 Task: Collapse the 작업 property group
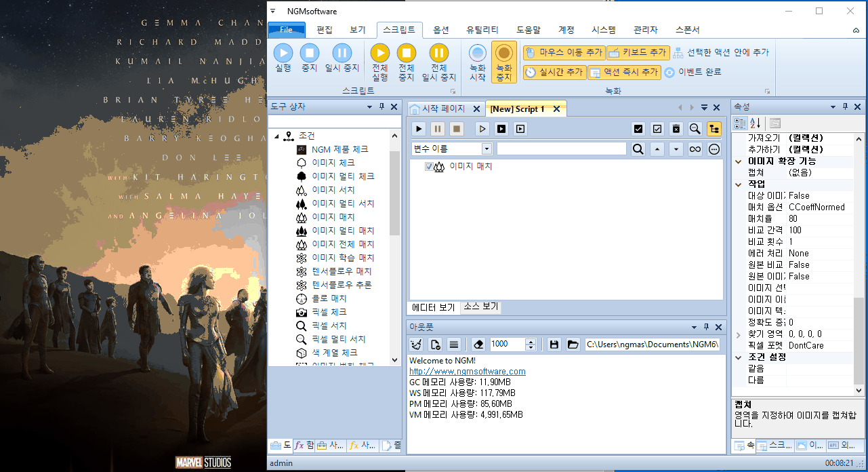(739, 184)
